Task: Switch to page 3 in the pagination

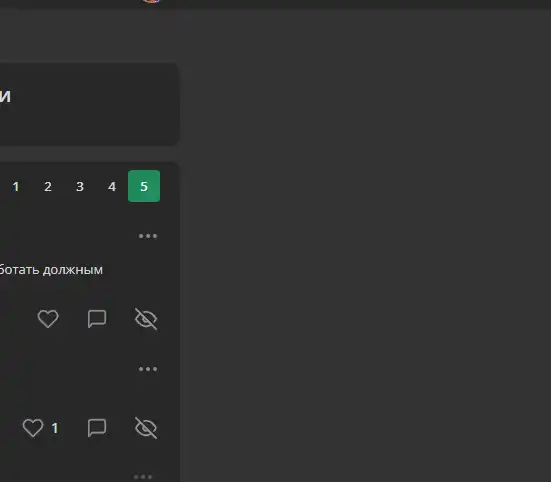Action: coord(80,186)
